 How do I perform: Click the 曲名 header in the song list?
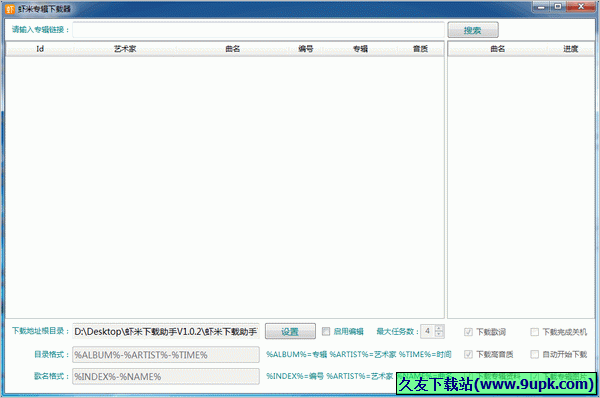pos(233,49)
